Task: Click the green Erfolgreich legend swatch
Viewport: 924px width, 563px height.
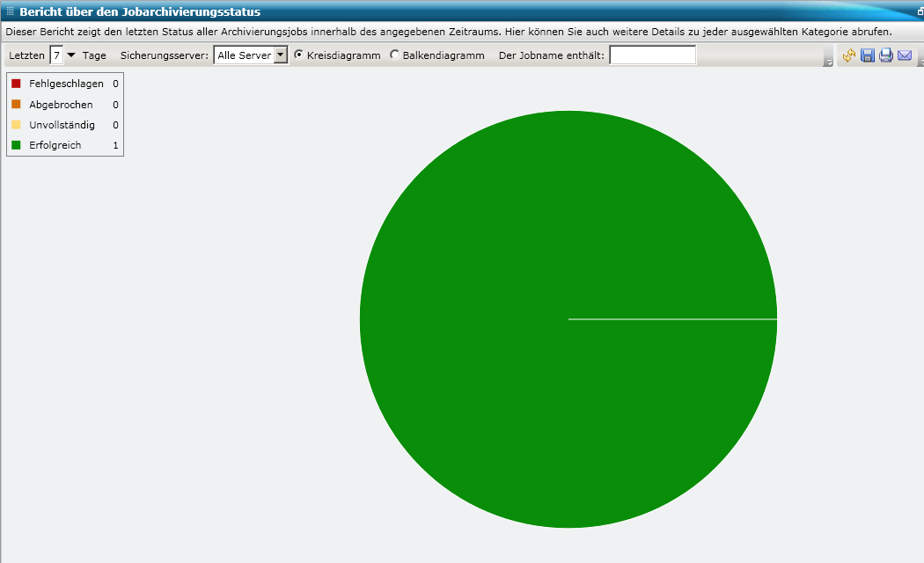Action: coord(16,145)
